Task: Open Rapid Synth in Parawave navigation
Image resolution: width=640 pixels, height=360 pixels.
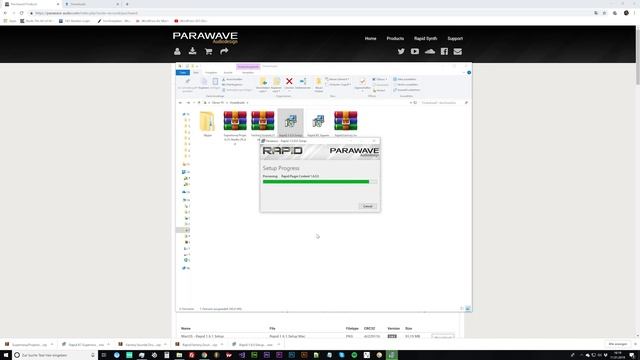Action: (425, 38)
